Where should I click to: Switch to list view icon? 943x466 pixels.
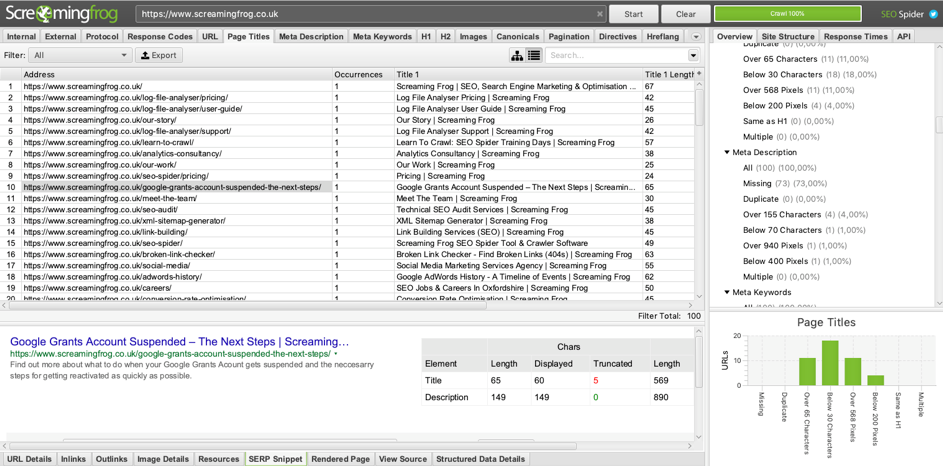533,55
